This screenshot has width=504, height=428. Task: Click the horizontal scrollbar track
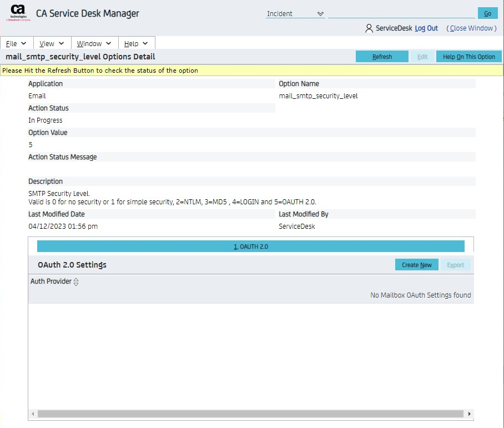point(250,414)
